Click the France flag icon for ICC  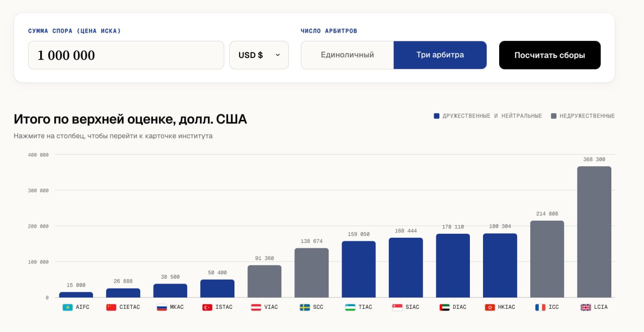click(540, 307)
